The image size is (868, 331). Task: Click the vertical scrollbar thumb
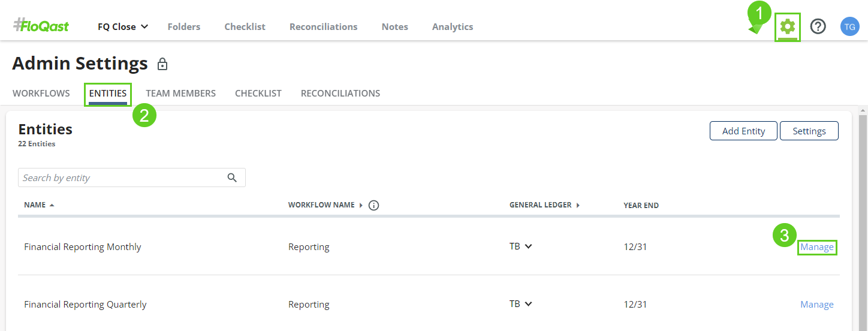click(863, 222)
